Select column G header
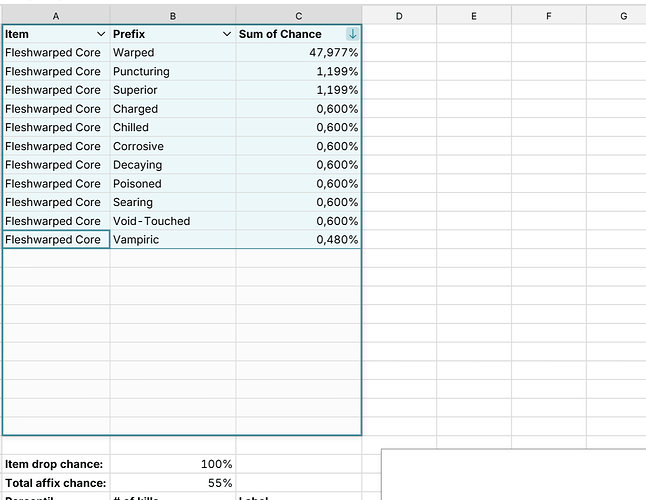The width and height of the screenshot is (646, 500). (623, 15)
